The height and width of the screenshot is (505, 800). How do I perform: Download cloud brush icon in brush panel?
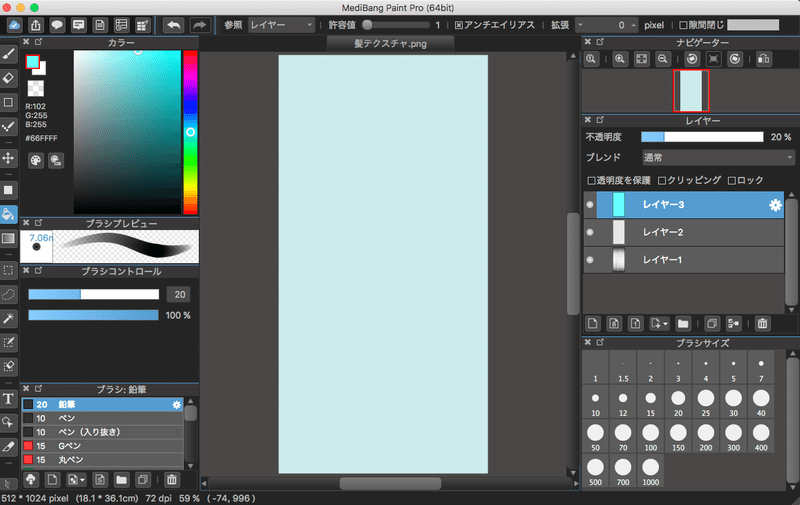click(31, 479)
